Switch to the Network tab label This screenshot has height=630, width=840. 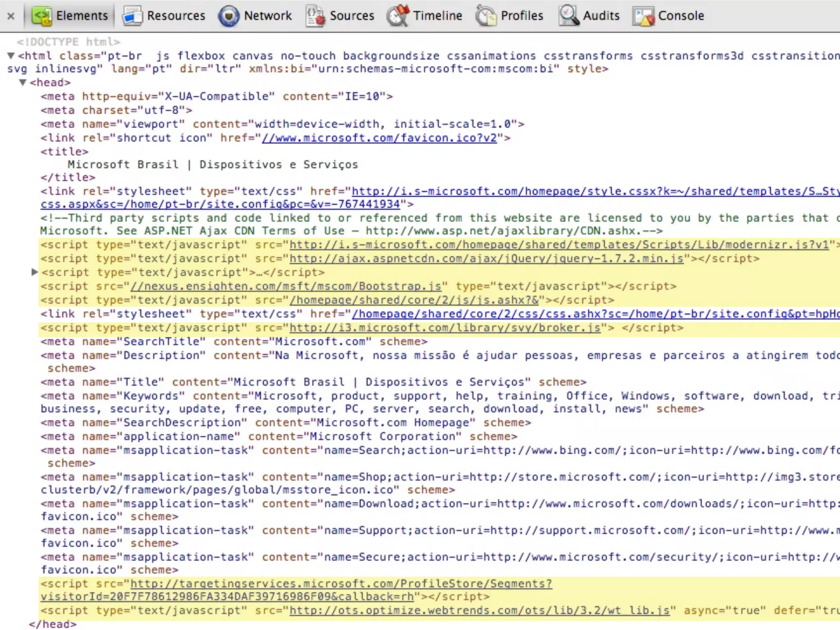pyautogui.click(x=267, y=16)
